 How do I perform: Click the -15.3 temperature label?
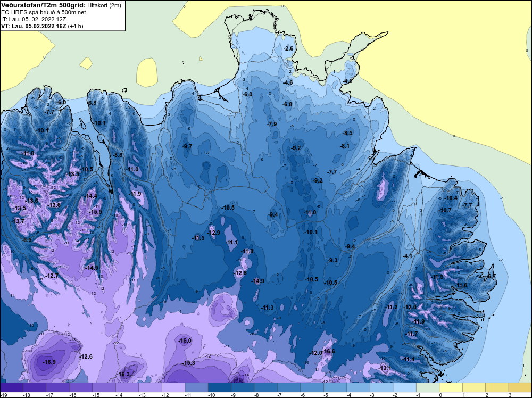click(x=189, y=363)
